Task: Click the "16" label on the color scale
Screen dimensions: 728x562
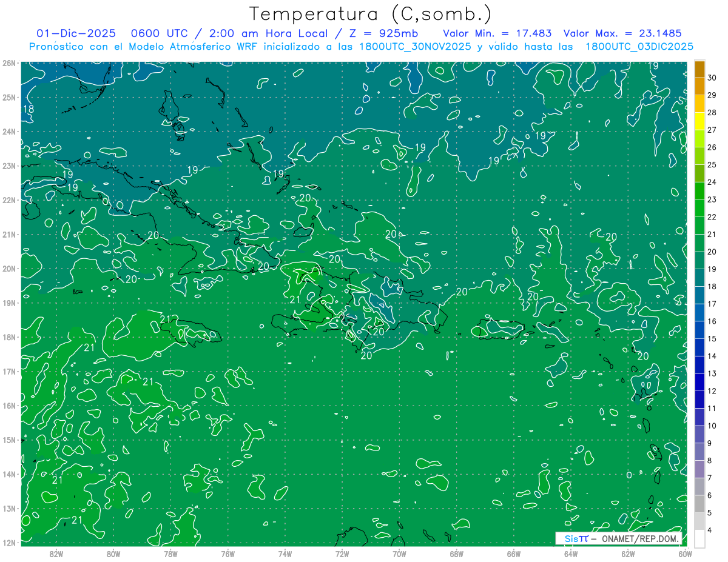Action: click(x=712, y=321)
